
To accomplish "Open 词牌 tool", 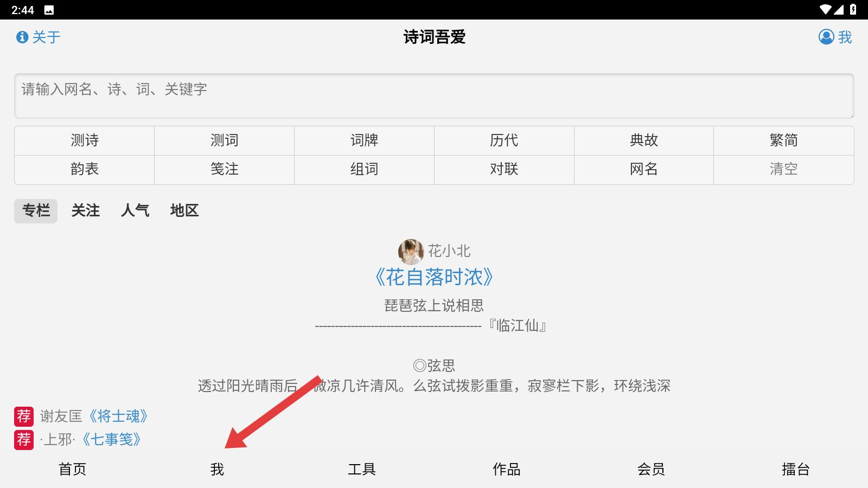I will click(364, 140).
